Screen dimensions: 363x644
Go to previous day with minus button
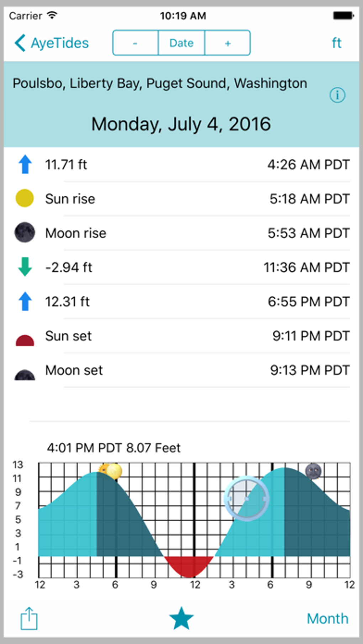tap(135, 43)
